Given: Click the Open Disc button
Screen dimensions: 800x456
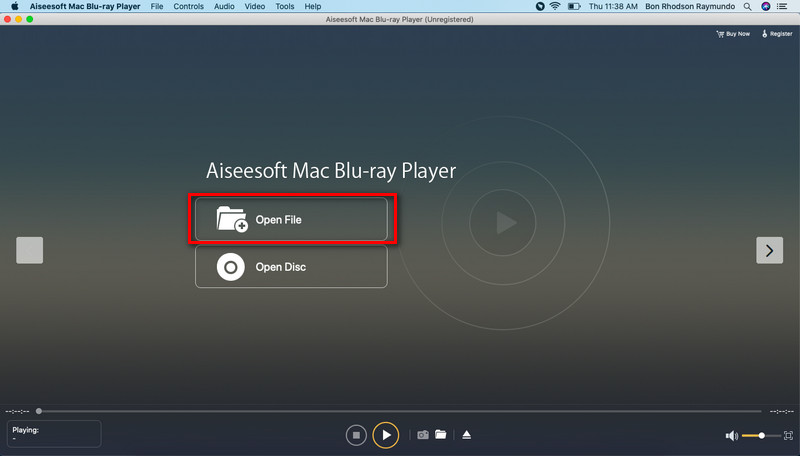Looking at the screenshot, I should pyautogui.click(x=290, y=267).
